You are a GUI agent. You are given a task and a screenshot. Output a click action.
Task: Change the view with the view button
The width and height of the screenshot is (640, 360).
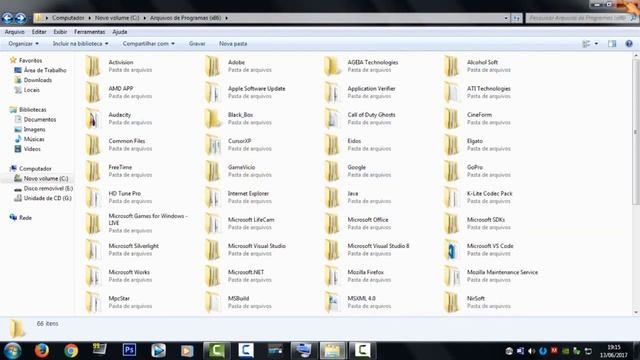[586, 44]
